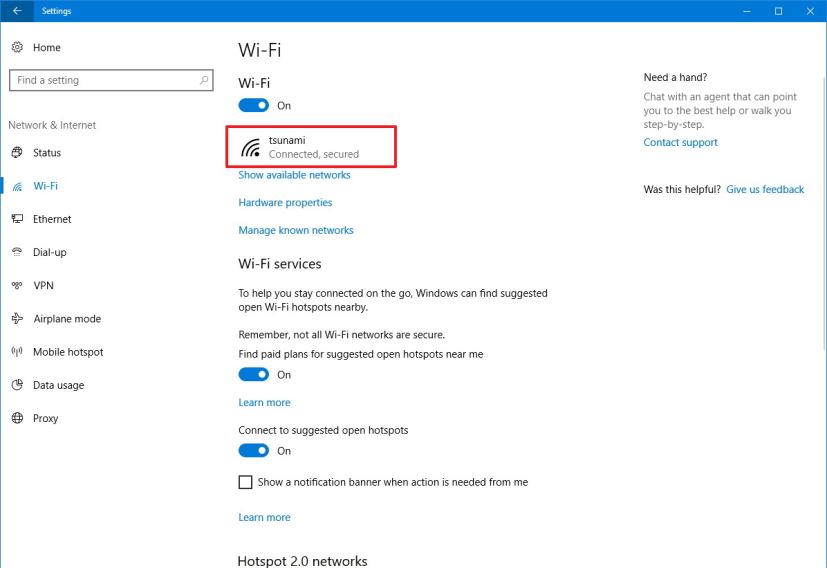The height and width of the screenshot is (568, 827).
Task: Click the Airplane mode icon
Action: (x=17, y=319)
